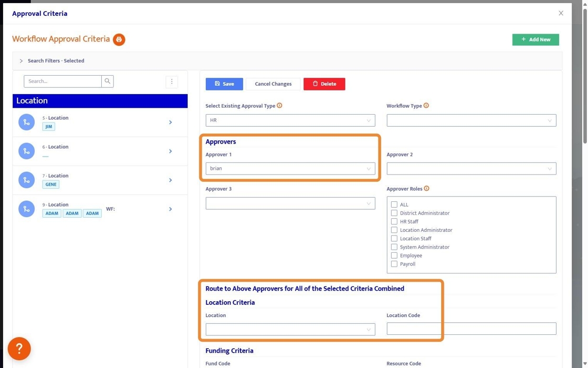The width and height of the screenshot is (588, 368).
Task: Click the workflow icon for 7 - Location
Action: (27, 180)
